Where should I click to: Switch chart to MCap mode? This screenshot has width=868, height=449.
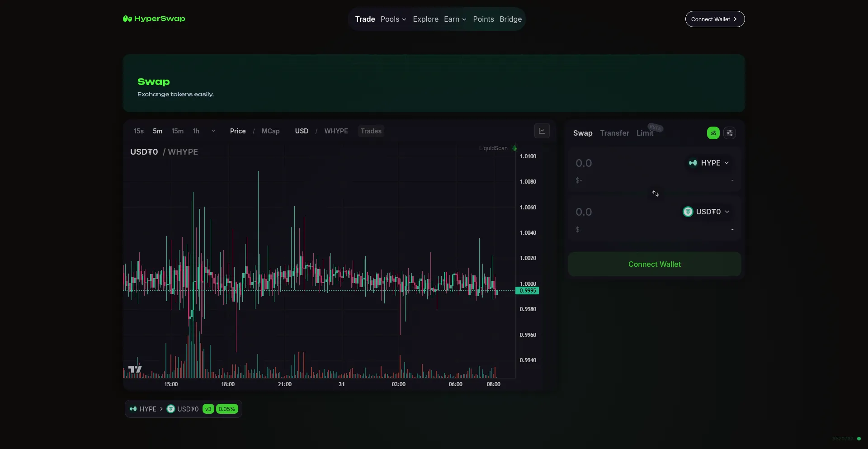point(270,131)
